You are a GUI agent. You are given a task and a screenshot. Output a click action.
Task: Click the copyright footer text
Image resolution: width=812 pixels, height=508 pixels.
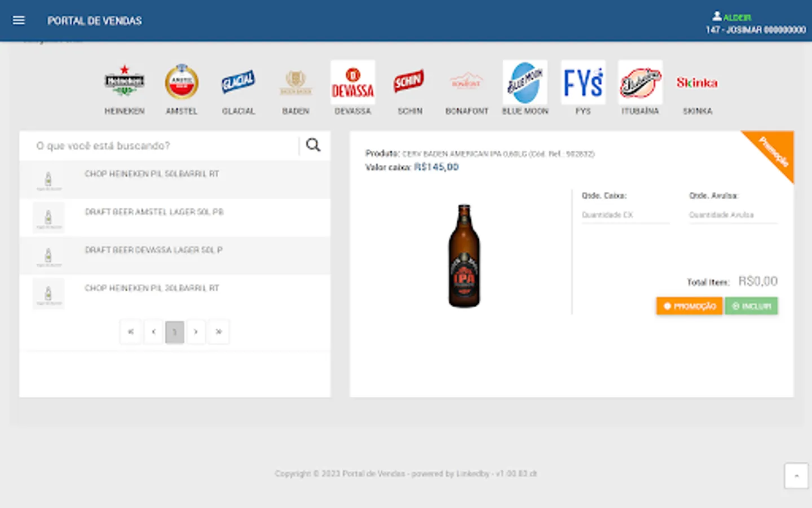click(x=405, y=474)
